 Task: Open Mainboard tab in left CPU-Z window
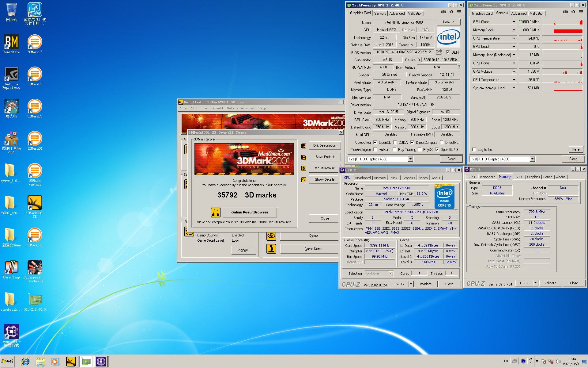[x=363, y=178]
